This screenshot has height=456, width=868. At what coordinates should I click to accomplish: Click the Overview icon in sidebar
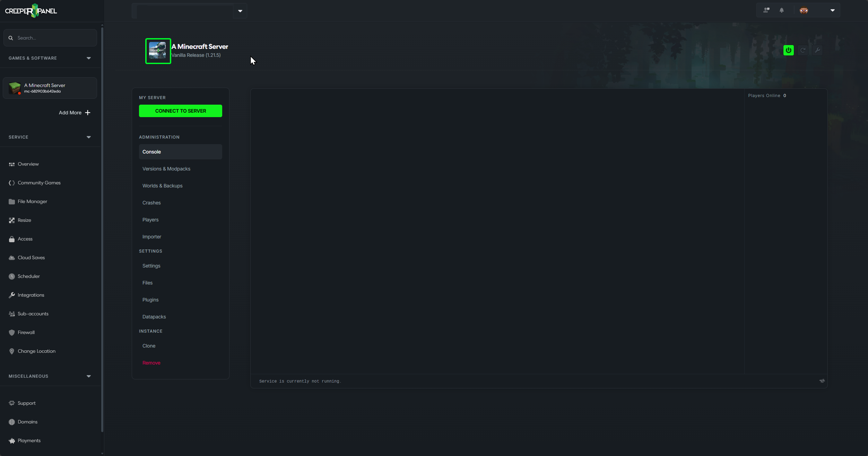(12, 164)
